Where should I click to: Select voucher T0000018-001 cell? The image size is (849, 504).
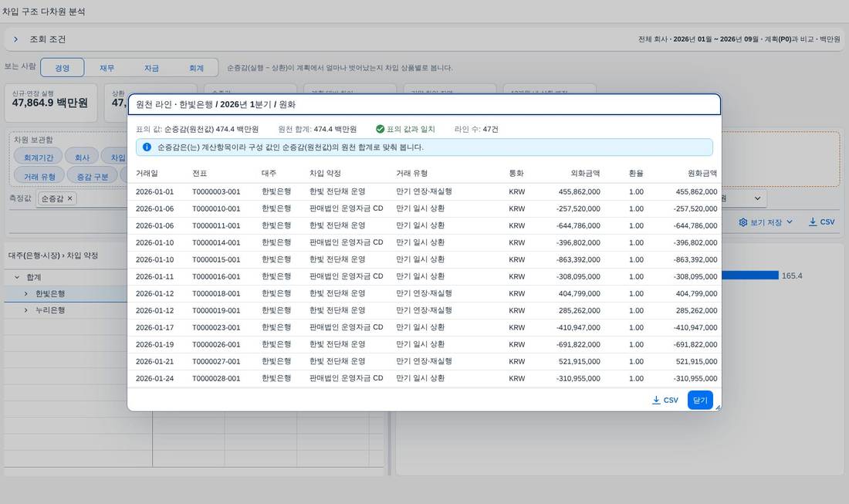tap(216, 293)
